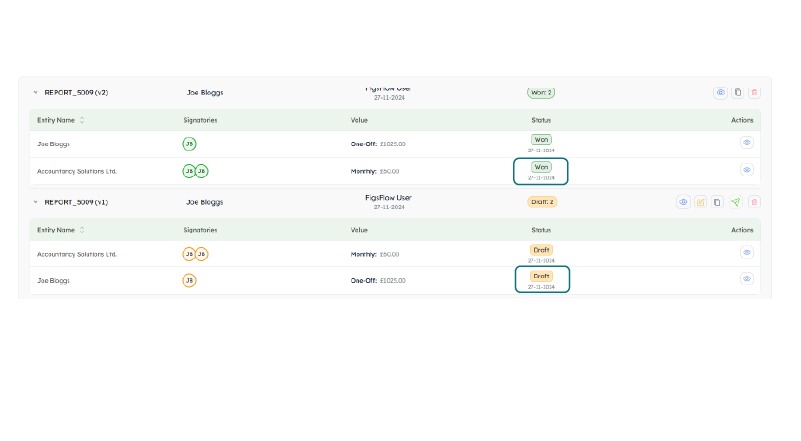This screenshot has width=801, height=441.
Task: Click the "Draft: 2" status badge
Action: point(541,202)
